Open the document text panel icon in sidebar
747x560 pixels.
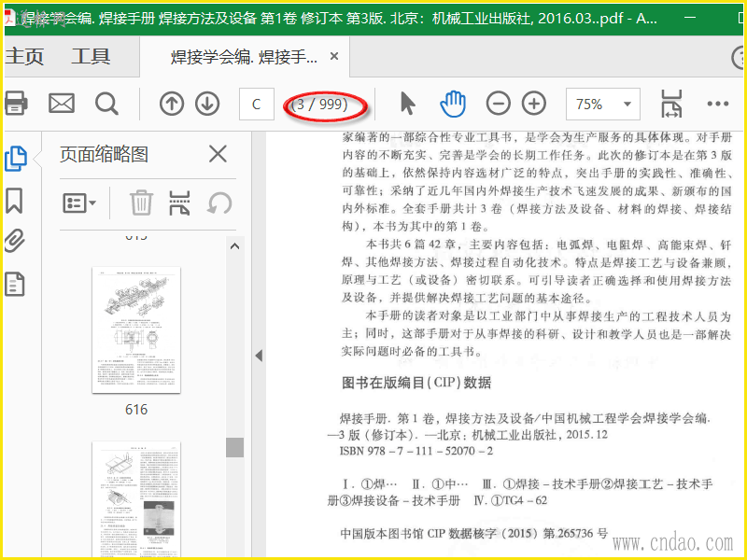click(x=14, y=285)
